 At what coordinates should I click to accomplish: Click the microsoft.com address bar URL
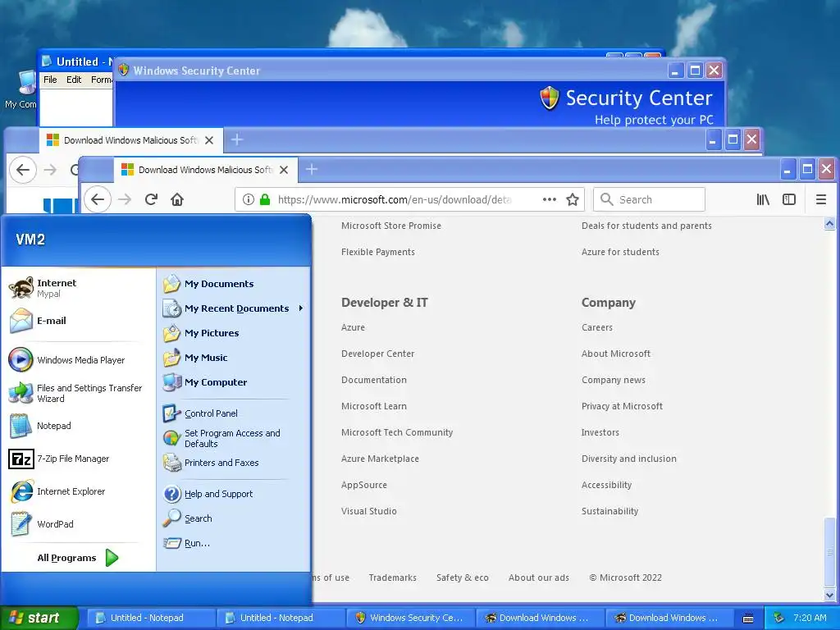pos(395,200)
